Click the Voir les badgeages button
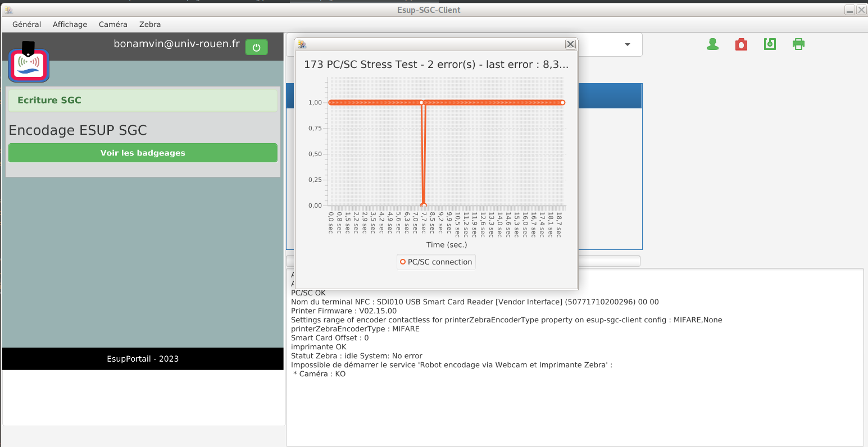 pos(143,153)
